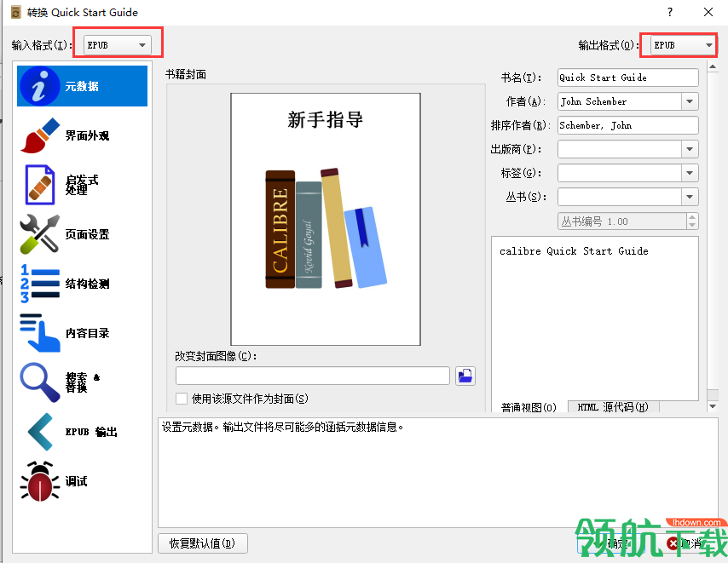
Task: Expand the 丛书 series dropdown arrow
Action: 690,197
